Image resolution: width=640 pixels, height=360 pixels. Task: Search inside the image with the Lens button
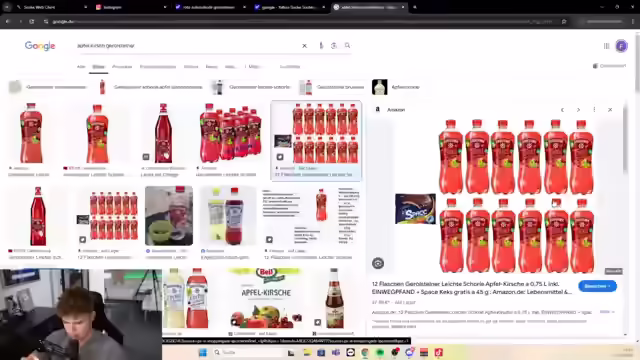point(378,263)
